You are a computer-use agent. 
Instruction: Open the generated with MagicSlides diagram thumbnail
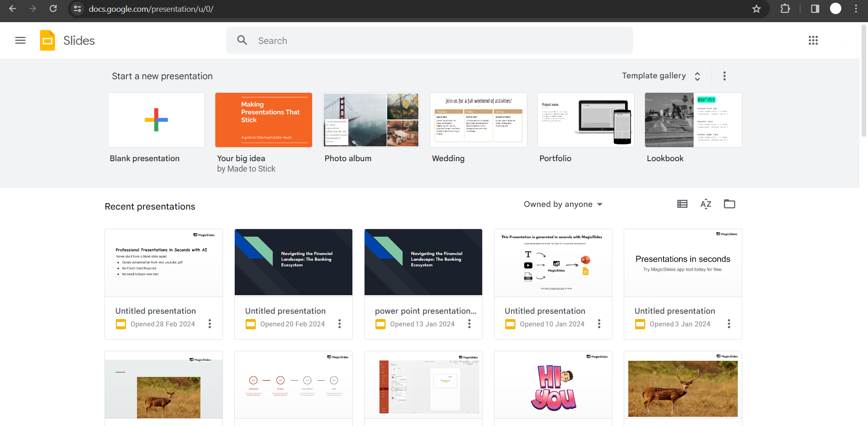click(553, 263)
